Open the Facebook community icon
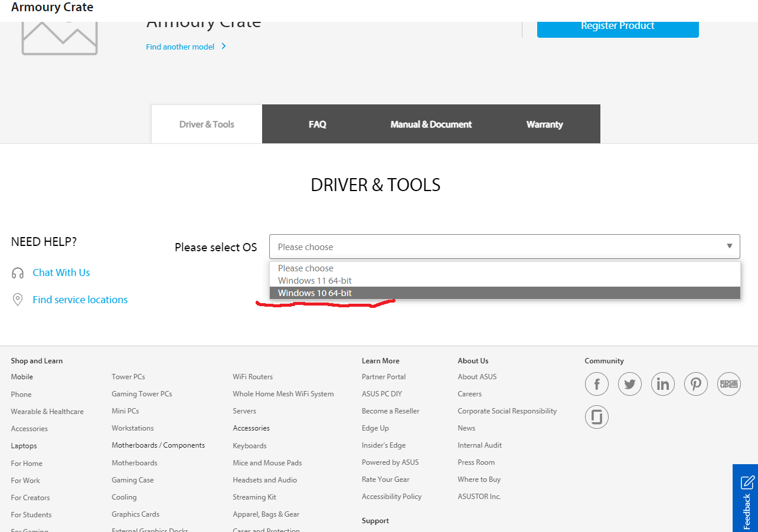The image size is (758, 532). pyautogui.click(x=597, y=385)
